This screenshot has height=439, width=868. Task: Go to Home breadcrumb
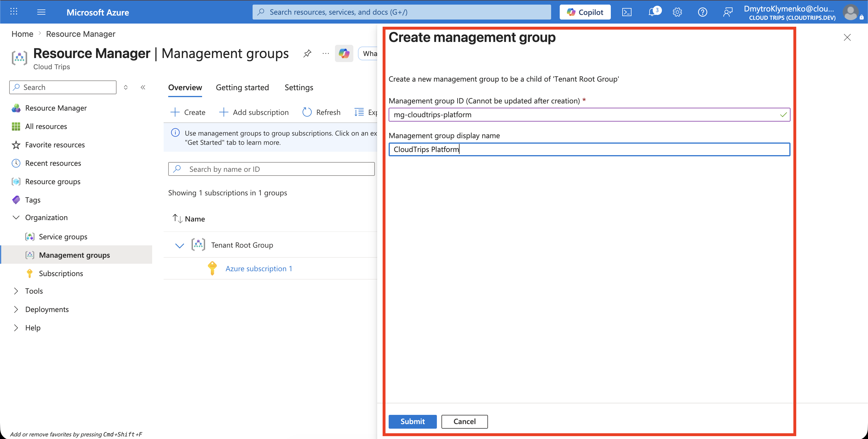coord(22,34)
